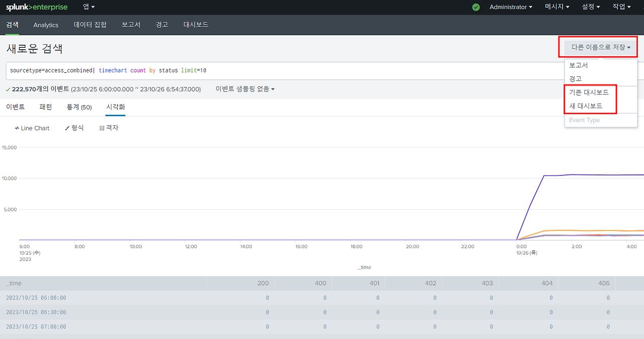Open the Line Chart visualization picker
Image resolution: width=644 pixels, height=339 pixels.
tap(32, 128)
